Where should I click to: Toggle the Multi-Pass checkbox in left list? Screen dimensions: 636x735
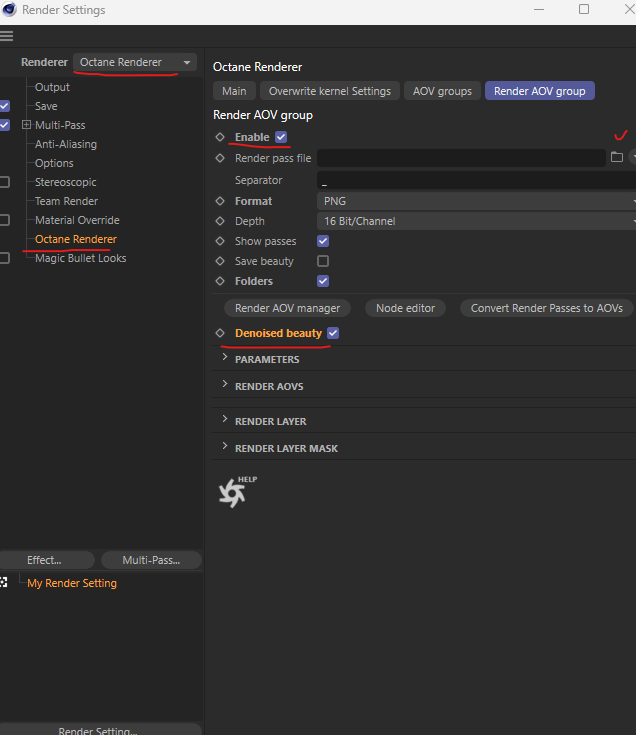click(x=4, y=125)
